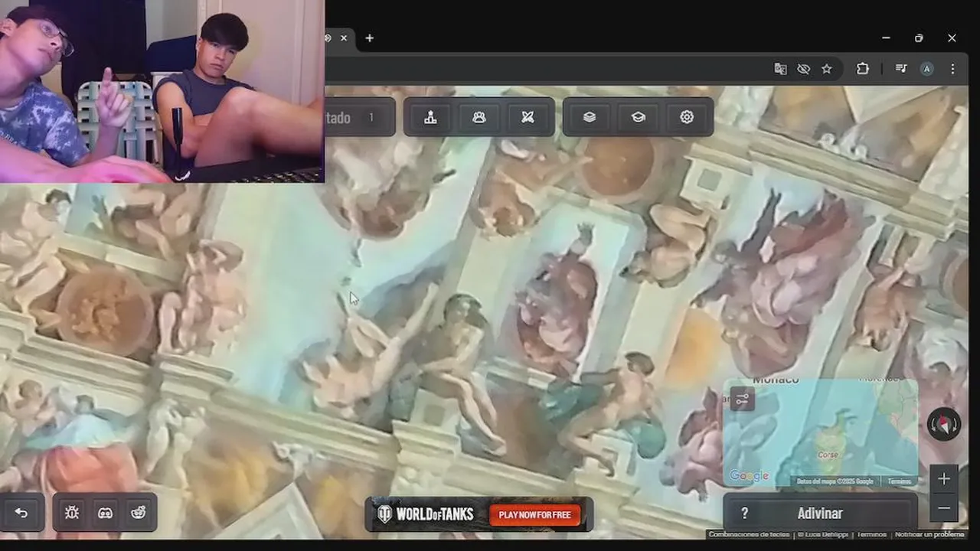This screenshot has height=551, width=980.
Task: Zoom out with the minus button
Action: pyautogui.click(x=944, y=507)
